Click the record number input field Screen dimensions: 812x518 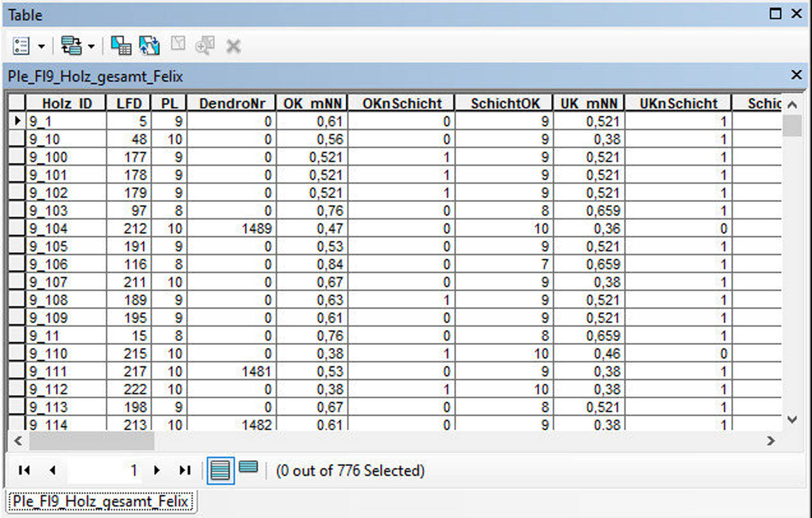(104, 470)
